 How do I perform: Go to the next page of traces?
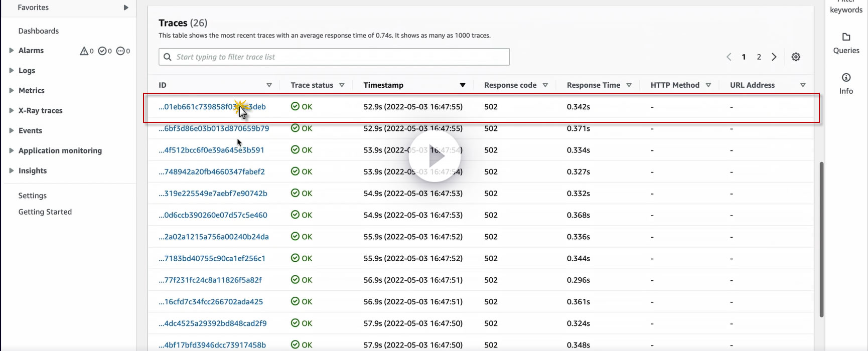(774, 57)
